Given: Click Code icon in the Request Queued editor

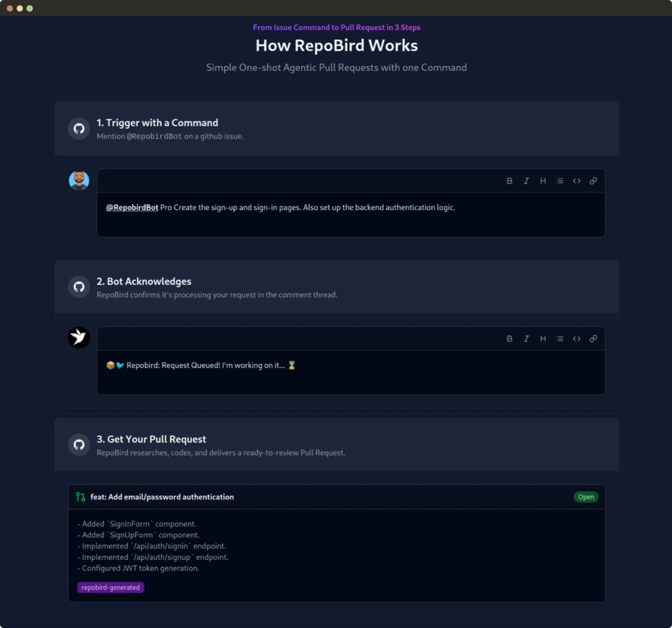Looking at the screenshot, I should (576, 339).
